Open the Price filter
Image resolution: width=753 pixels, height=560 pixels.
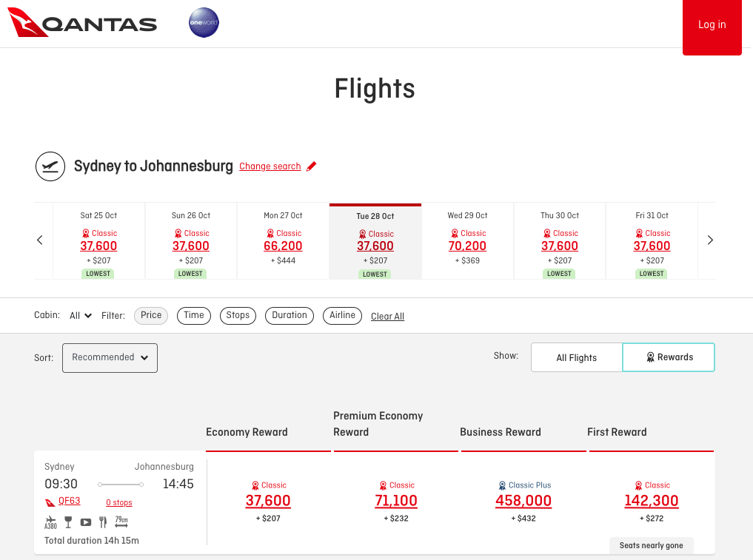pos(151,315)
